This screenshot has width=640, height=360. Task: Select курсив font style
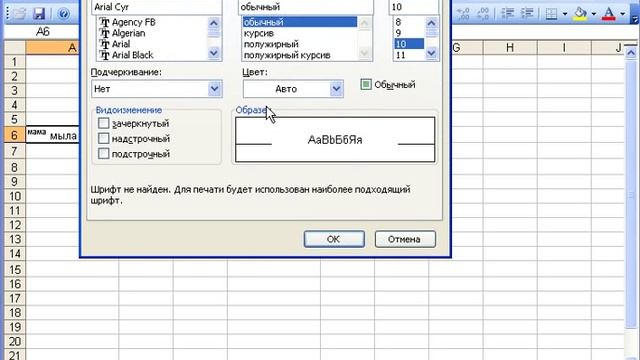259,33
